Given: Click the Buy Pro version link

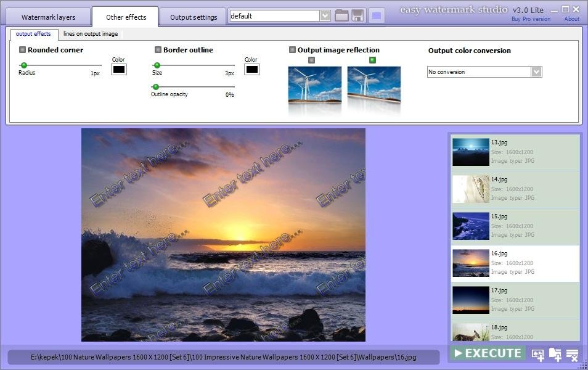Looking at the screenshot, I should pos(531,19).
